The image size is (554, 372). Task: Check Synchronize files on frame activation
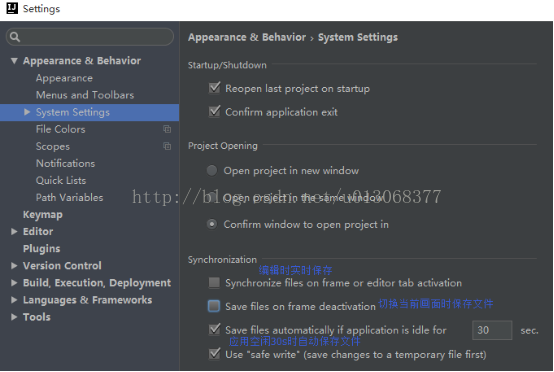pyautogui.click(x=214, y=283)
